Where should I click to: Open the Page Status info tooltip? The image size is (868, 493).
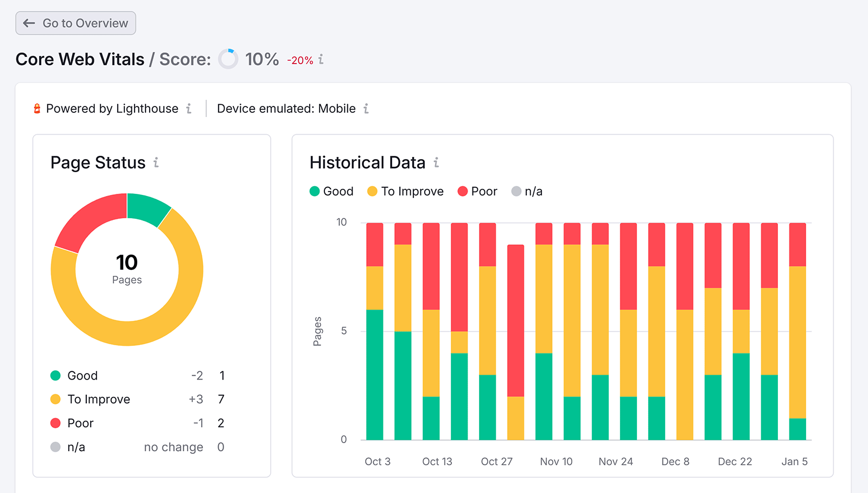156,162
